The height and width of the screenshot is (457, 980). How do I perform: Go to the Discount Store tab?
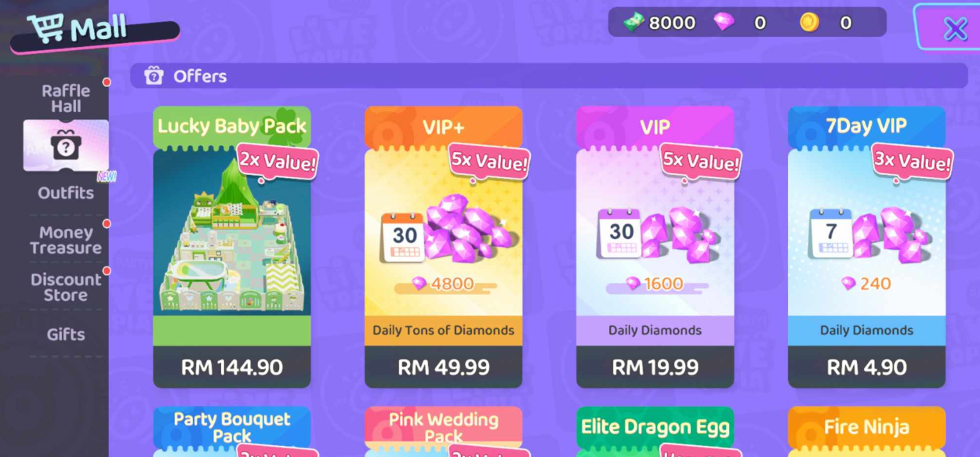pyautogui.click(x=66, y=287)
